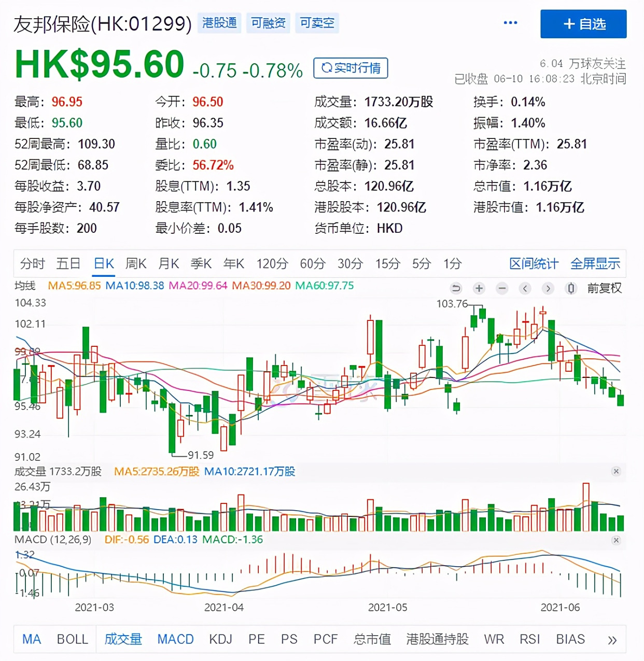The image size is (644, 661).
Task: Click the 每手股数 value 200
Action: (x=87, y=229)
